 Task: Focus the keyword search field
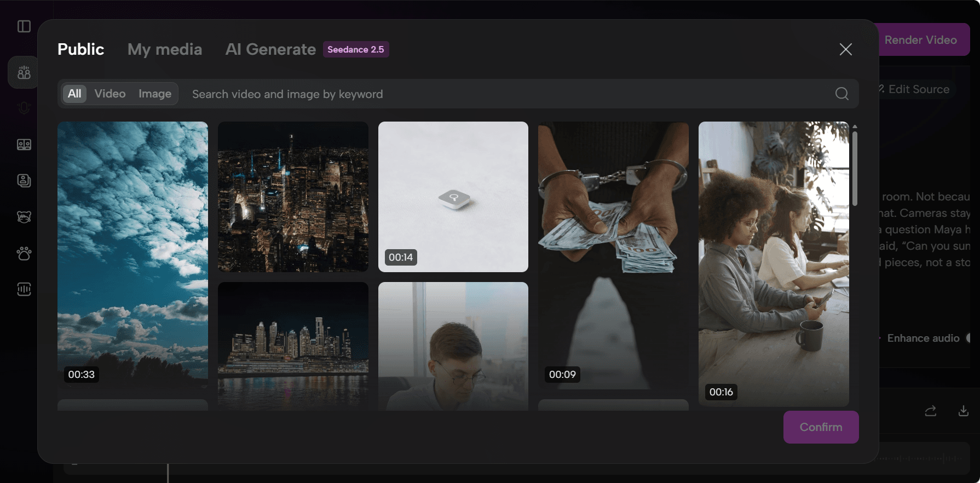click(x=509, y=94)
